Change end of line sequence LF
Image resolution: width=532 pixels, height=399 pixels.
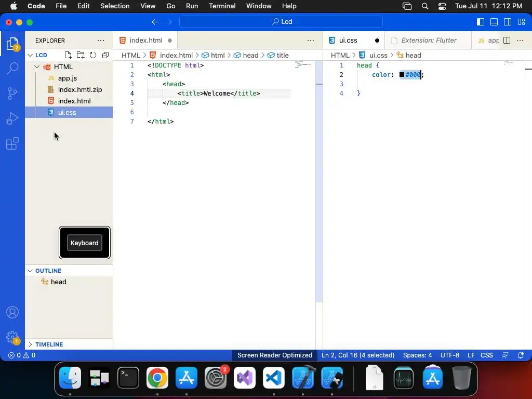tap(471, 355)
